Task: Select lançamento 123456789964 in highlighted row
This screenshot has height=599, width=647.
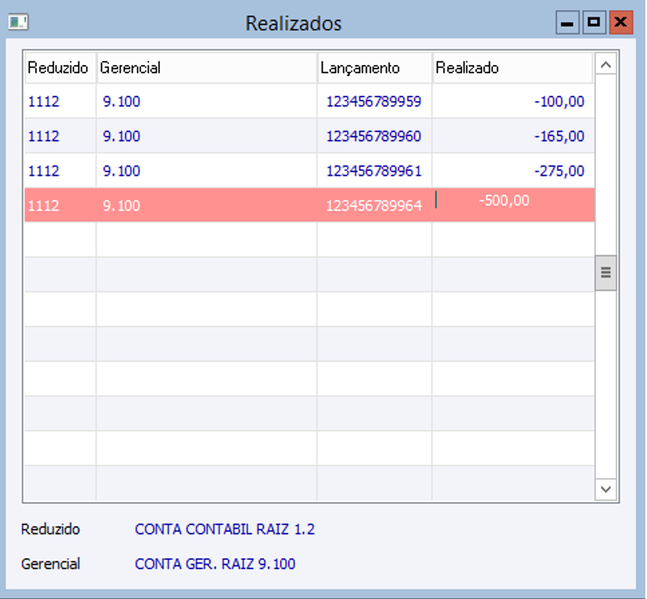Action: pos(374,205)
